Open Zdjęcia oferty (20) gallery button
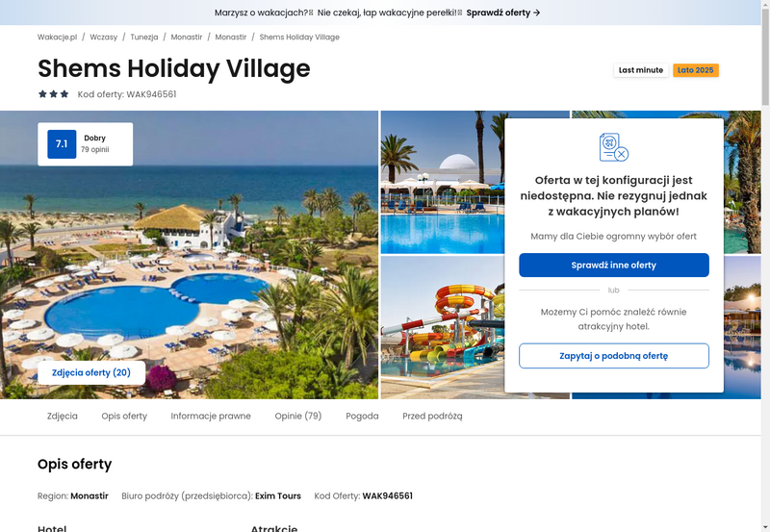This screenshot has width=770, height=532. pyautogui.click(x=91, y=373)
